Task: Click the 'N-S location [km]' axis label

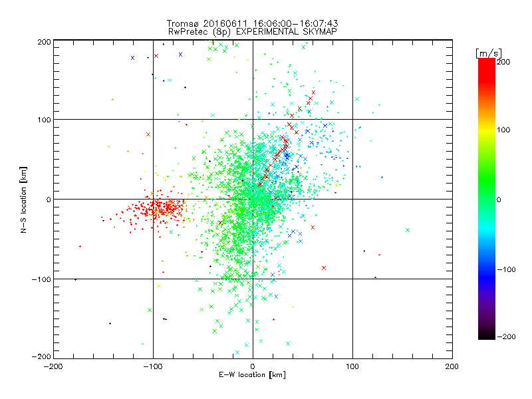Action: coord(23,199)
